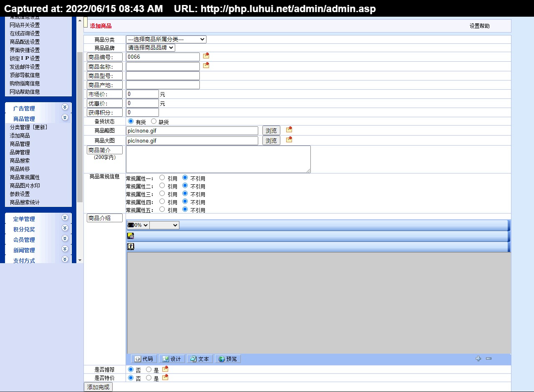Screen dimensions: 534x392
Task: Open 添加商品 in the sidebar menu
Action: [20, 136]
